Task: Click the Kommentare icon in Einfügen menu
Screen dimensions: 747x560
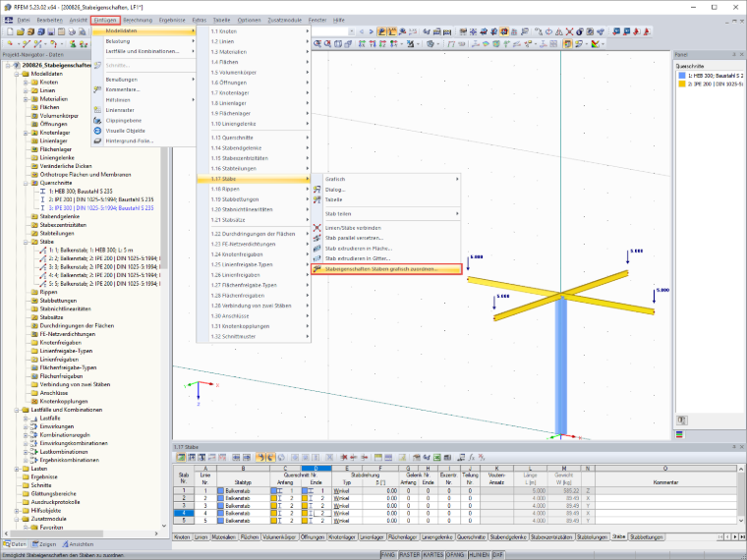Action: (97, 89)
